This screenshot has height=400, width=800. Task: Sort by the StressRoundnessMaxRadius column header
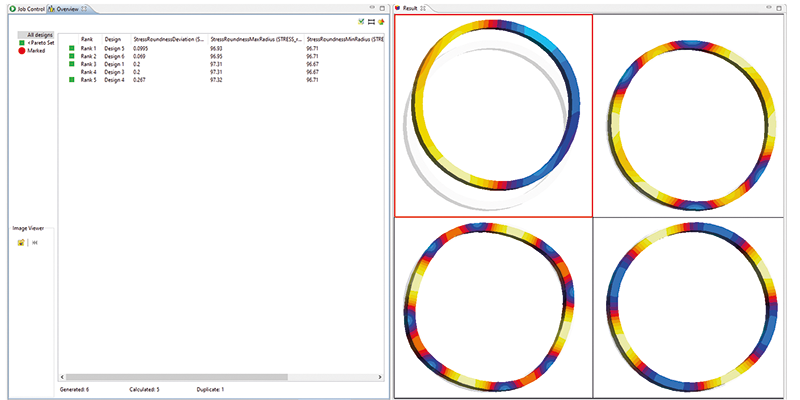253,39
